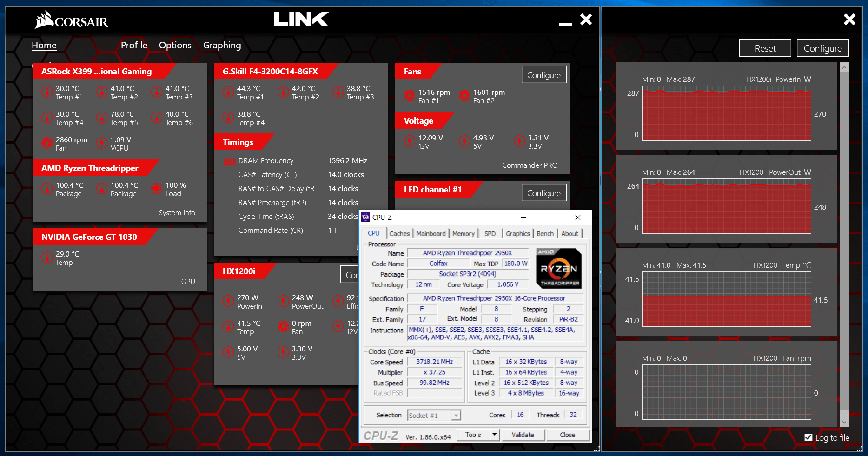The image size is (868, 456).
Task: Click DRAM Frequency memory icon
Action: (x=229, y=161)
